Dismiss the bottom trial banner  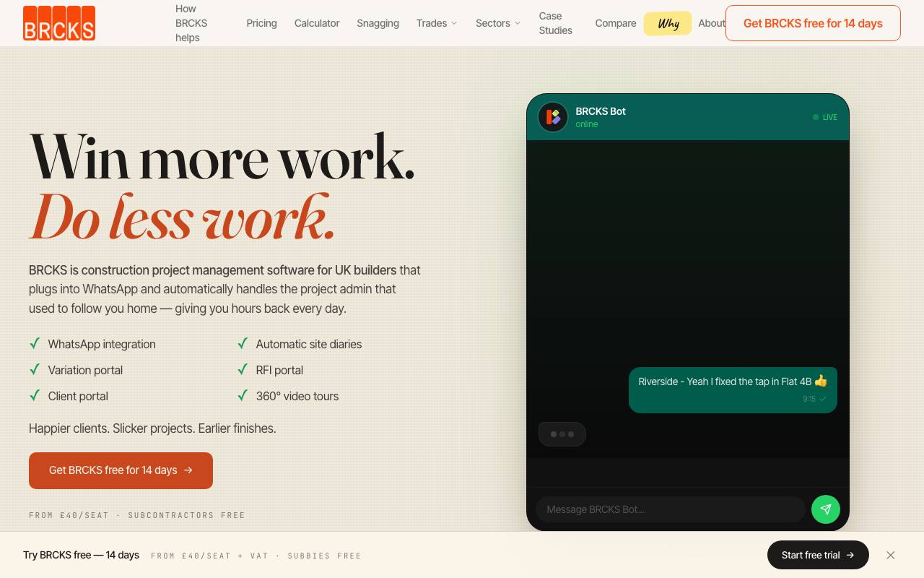tap(890, 555)
